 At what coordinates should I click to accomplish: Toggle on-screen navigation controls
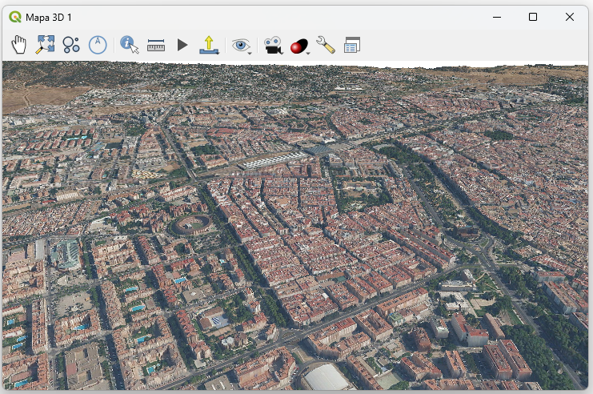[71, 45]
